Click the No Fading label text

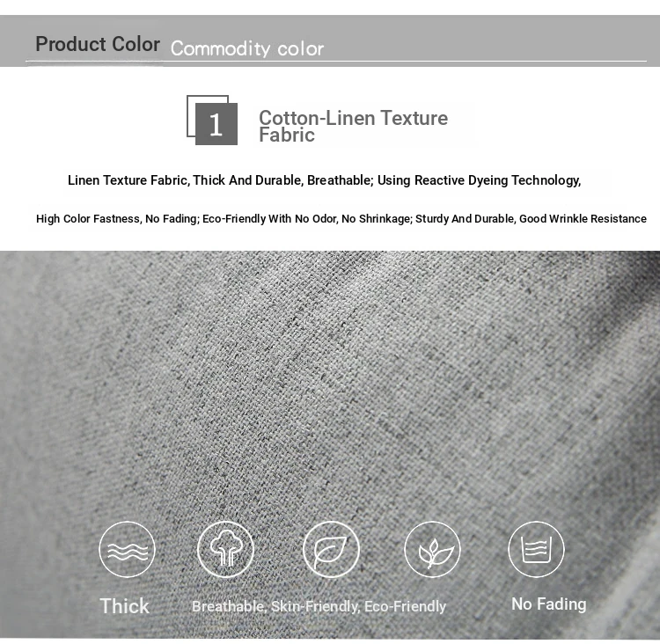click(x=549, y=604)
